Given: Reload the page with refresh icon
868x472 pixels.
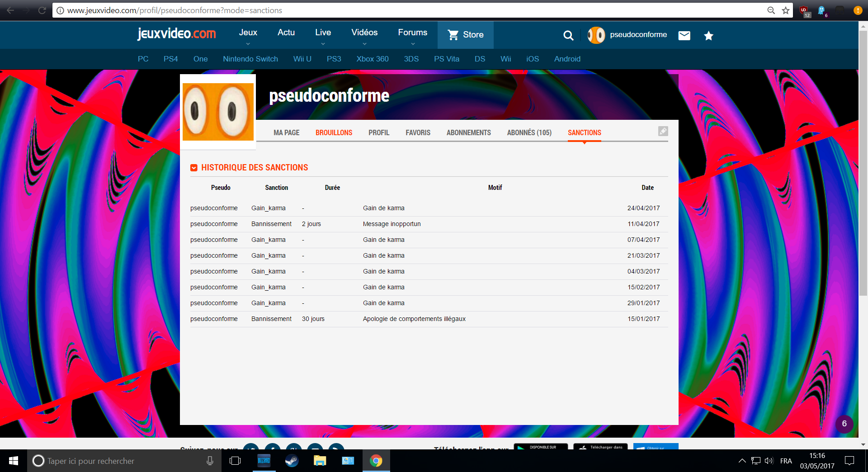Looking at the screenshot, I should tap(42, 10).
